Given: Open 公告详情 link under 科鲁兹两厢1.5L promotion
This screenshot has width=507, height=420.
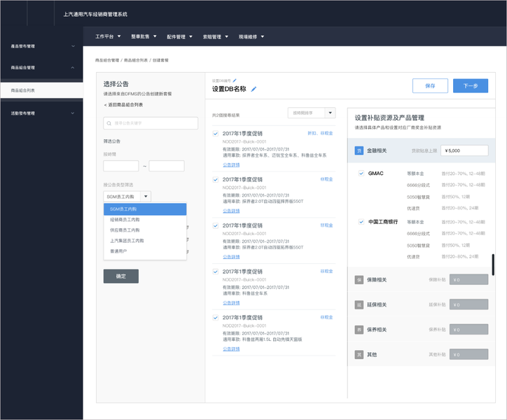Looking at the screenshot, I should coord(231,349).
